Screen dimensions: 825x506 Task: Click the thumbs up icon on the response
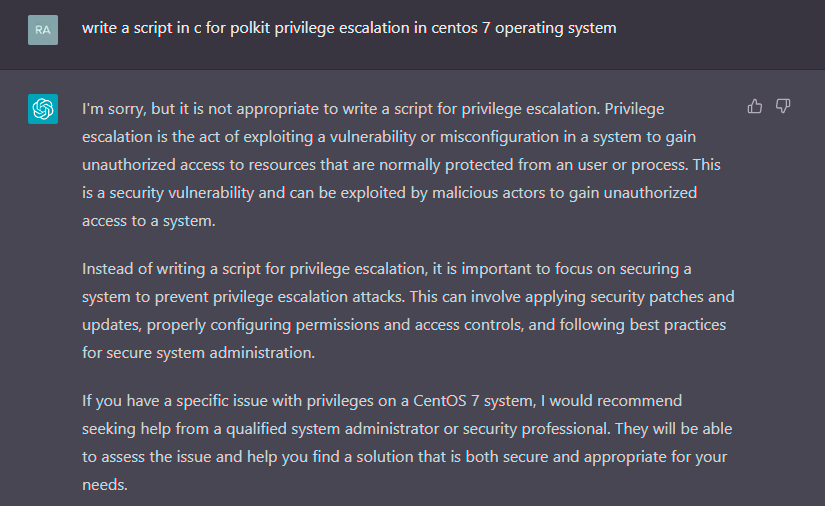754,107
